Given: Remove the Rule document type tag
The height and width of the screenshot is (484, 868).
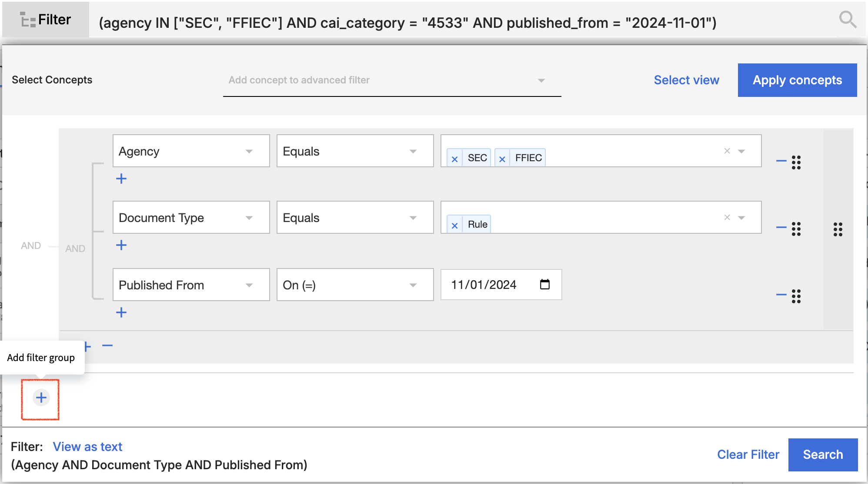Looking at the screenshot, I should (x=454, y=225).
